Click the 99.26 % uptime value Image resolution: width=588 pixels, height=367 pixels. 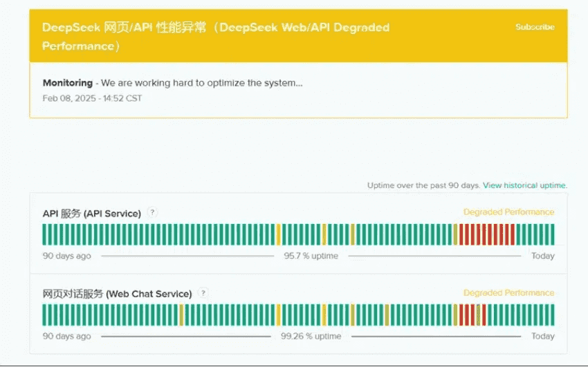click(x=311, y=336)
